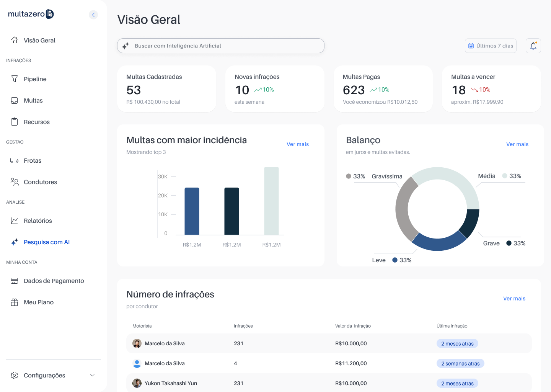This screenshot has width=551, height=392.
Task: Click Ver mais in the Balanço card
Action: click(x=517, y=144)
